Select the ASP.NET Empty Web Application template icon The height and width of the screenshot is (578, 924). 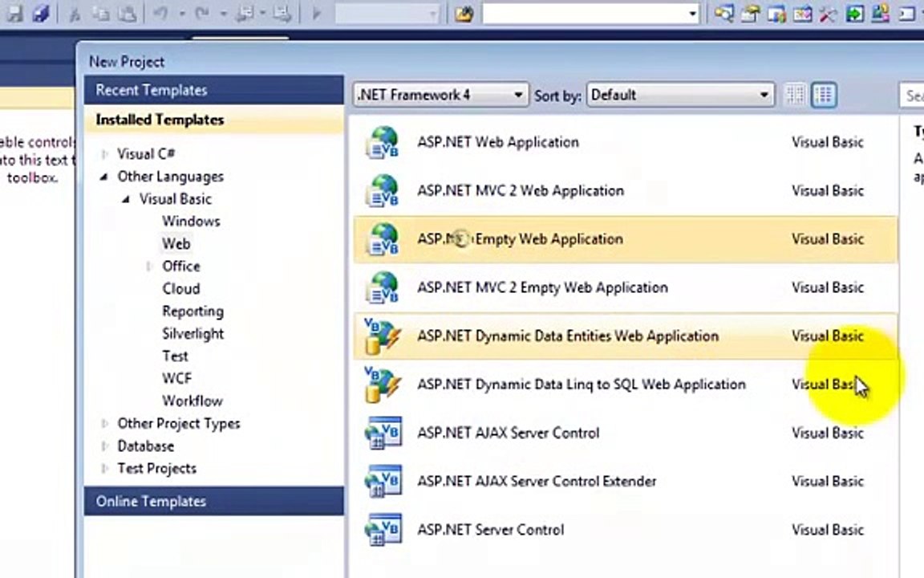pos(383,239)
